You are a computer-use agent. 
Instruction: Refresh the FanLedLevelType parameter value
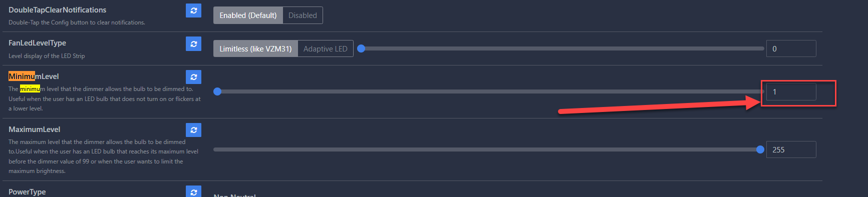coord(193,44)
